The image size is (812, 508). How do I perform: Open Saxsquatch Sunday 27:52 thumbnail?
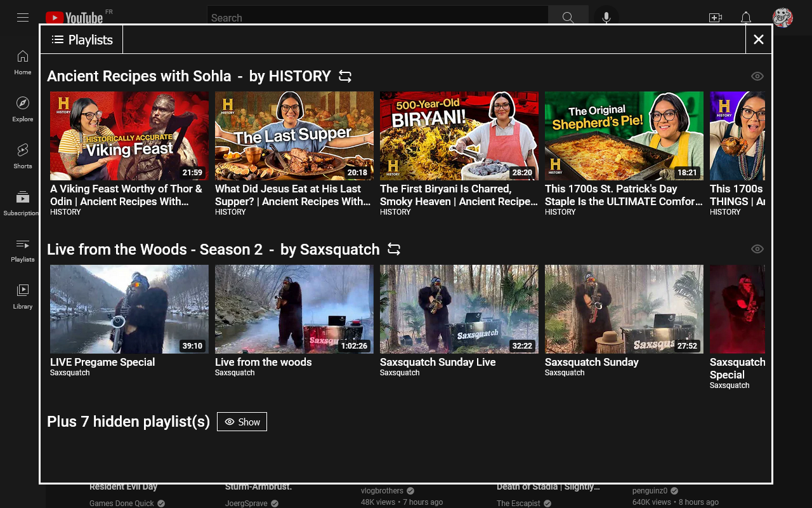tap(624, 309)
